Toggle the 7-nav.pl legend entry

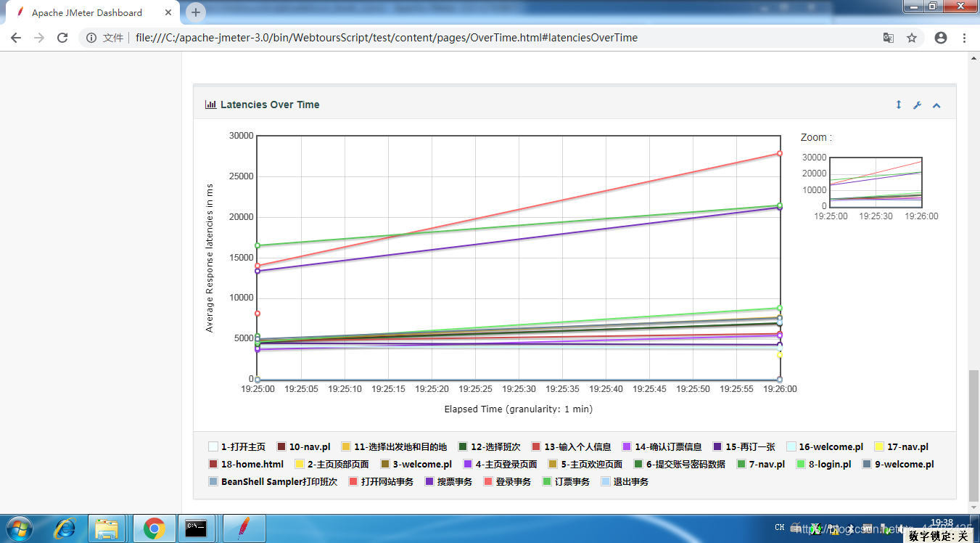[760, 464]
